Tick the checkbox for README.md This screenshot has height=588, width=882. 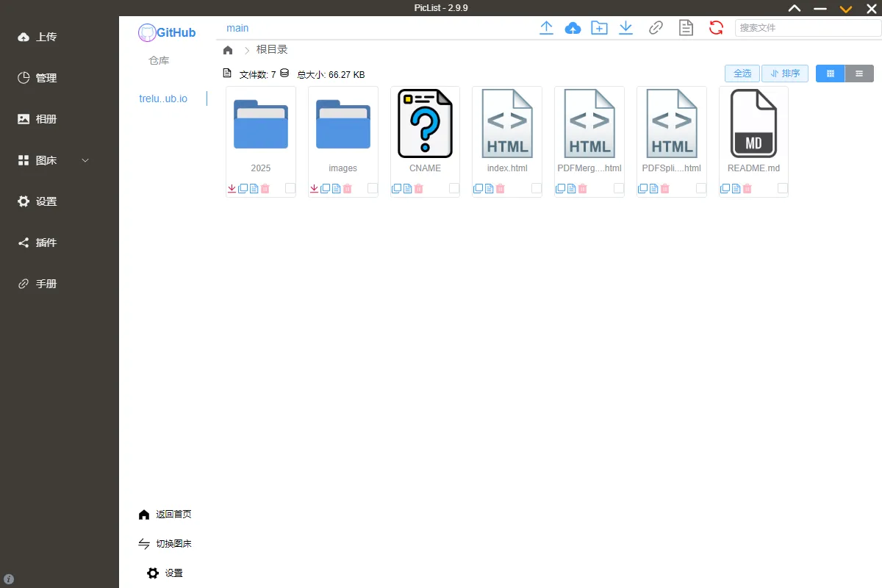click(x=783, y=189)
